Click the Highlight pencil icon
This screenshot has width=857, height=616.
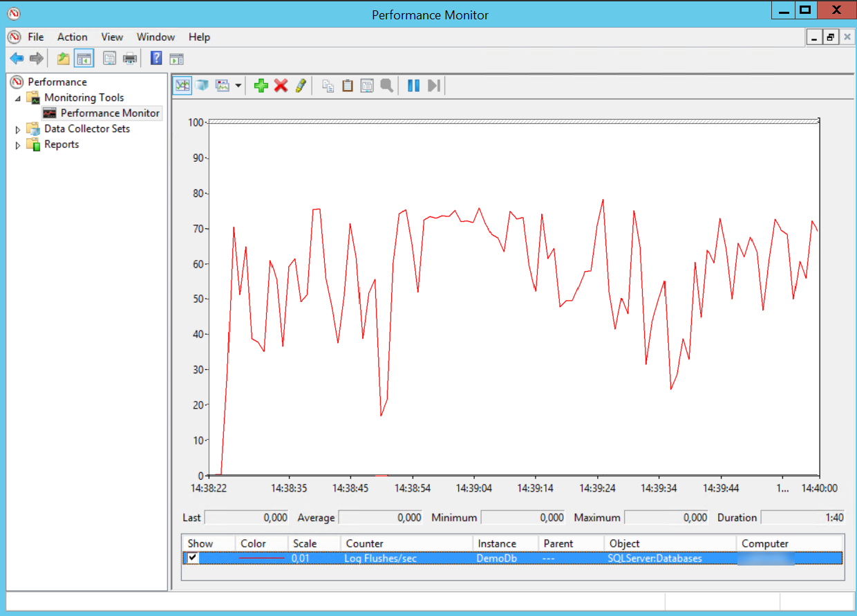pyautogui.click(x=300, y=86)
